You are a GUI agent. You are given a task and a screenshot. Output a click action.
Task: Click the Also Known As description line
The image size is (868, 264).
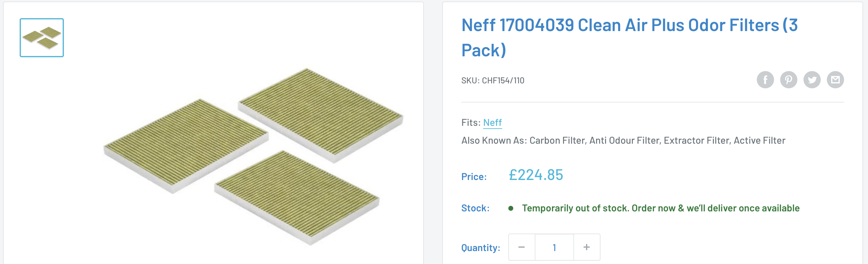pos(623,140)
